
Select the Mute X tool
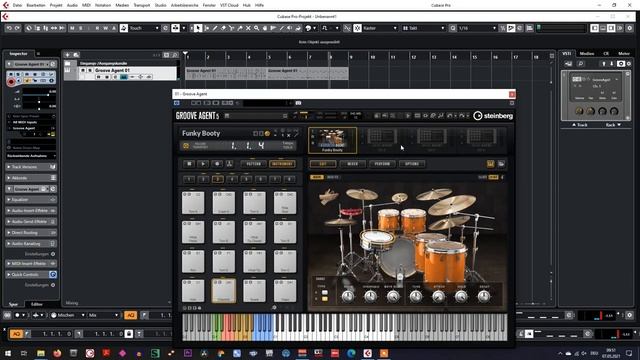pos(248,28)
